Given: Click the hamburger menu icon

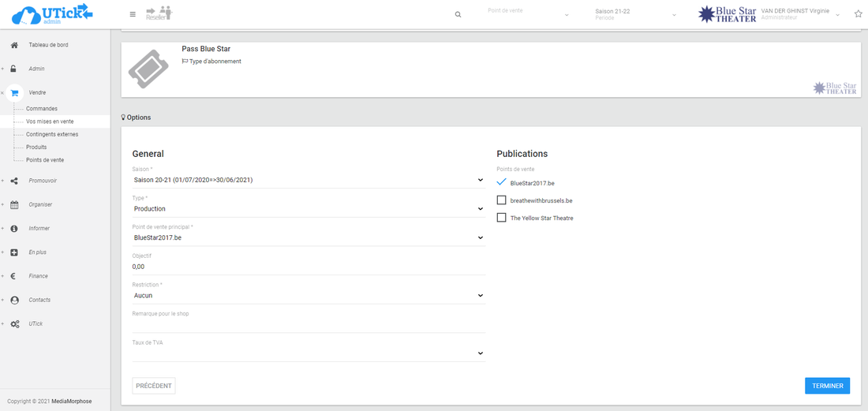Looking at the screenshot, I should click(x=133, y=14).
